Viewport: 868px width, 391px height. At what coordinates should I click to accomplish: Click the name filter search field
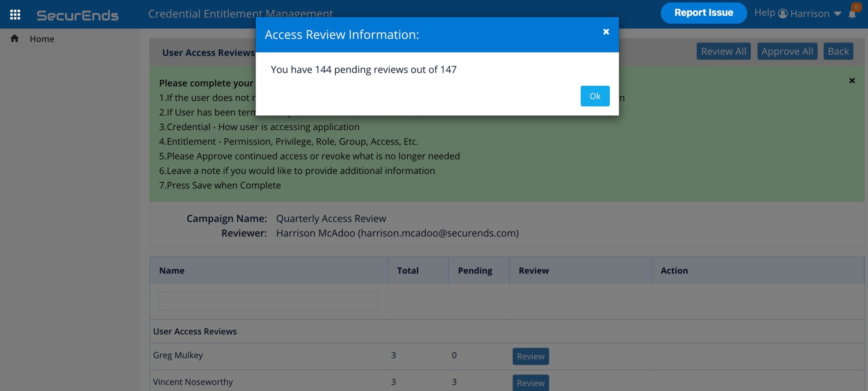(x=268, y=301)
